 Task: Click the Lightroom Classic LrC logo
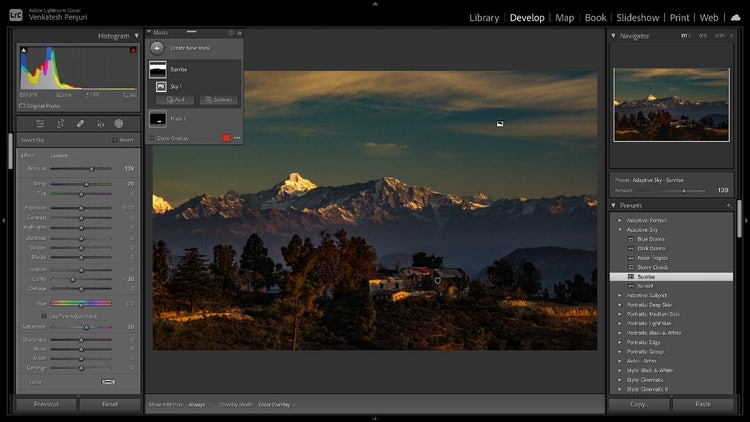(16, 15)
